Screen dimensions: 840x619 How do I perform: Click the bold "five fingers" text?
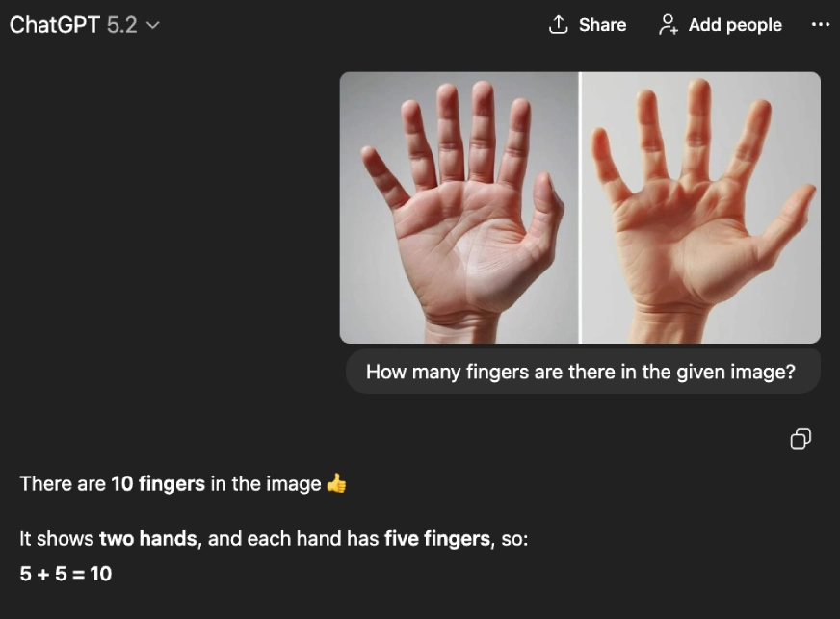[x=437, y=539]
